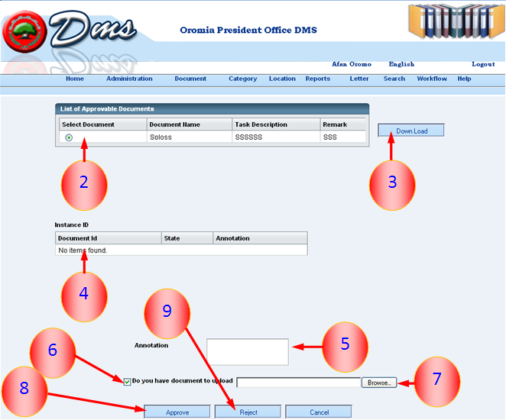Open the Home menu
The width and height of the screenshot is (506, 420).
[x=75, y=79]
